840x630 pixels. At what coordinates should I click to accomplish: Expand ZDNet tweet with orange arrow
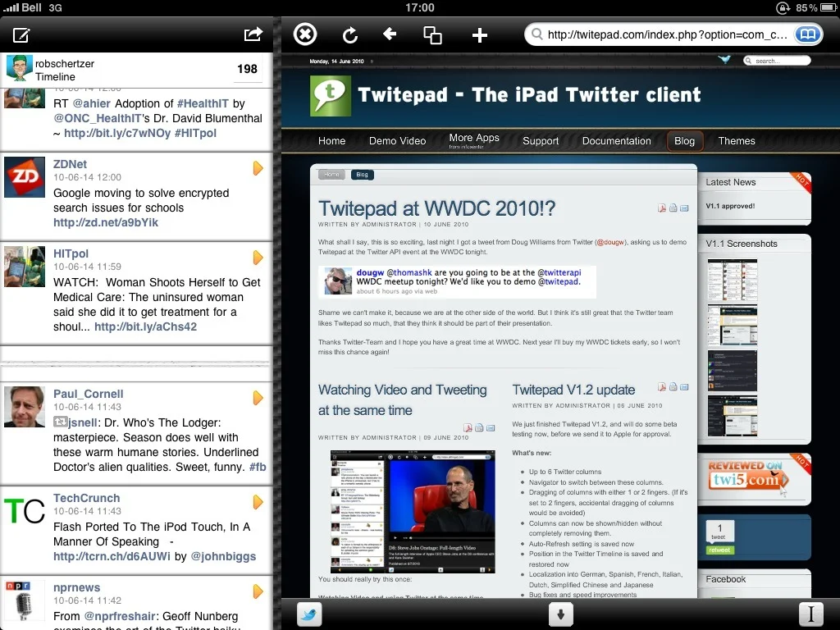pos(258,168)
